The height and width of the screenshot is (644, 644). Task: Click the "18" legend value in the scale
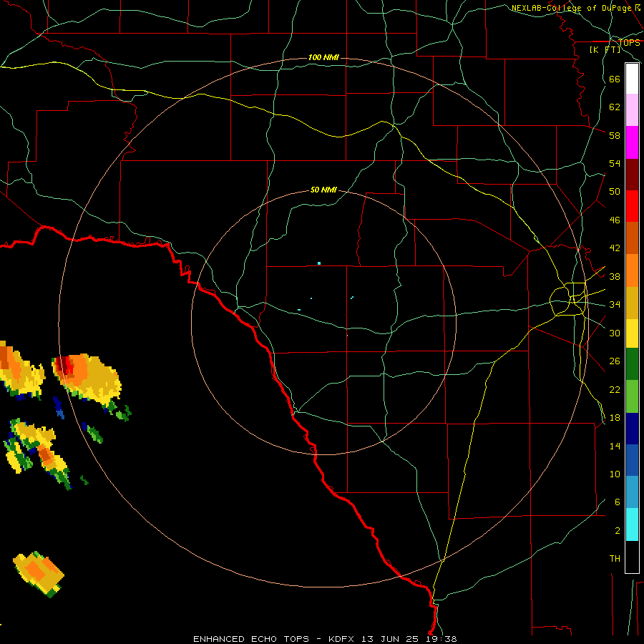tap(615, 418)
